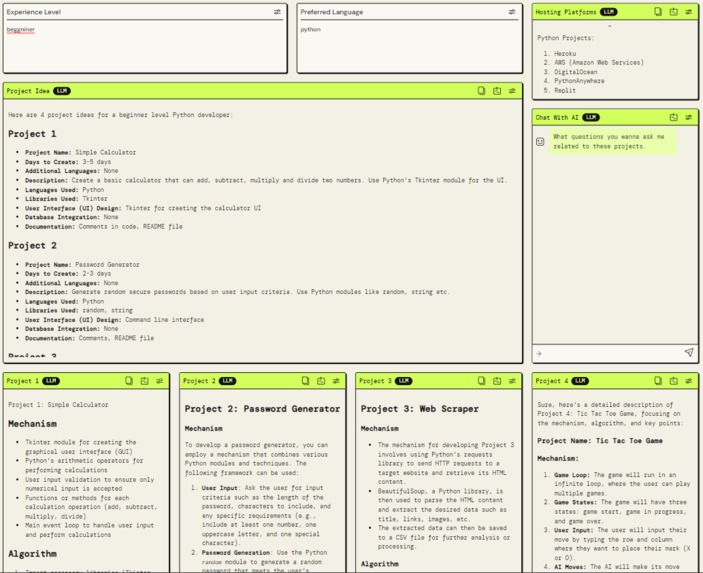Click 'PythonAnywhere' in the hosting list
This screenshot has width=703, height=573.
tap(579, 81)
